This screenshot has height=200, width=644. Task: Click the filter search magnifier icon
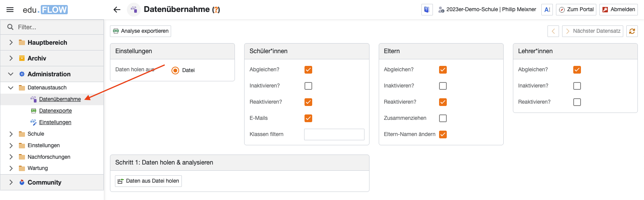point(10,27)
